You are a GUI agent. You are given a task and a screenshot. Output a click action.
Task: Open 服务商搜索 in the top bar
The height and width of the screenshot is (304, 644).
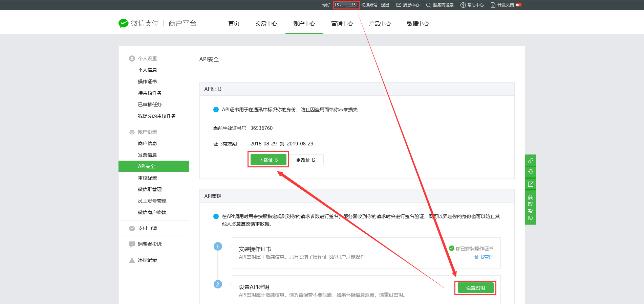(443, 5)
